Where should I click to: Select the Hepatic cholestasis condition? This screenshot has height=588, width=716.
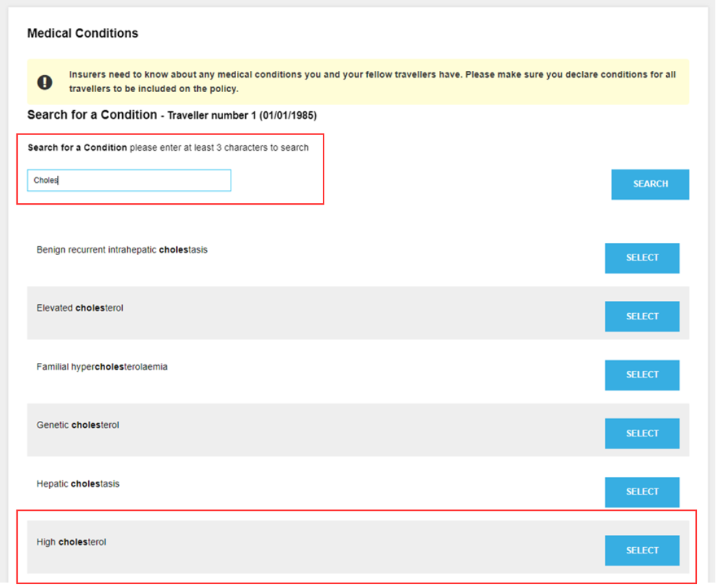pos(642,492)
